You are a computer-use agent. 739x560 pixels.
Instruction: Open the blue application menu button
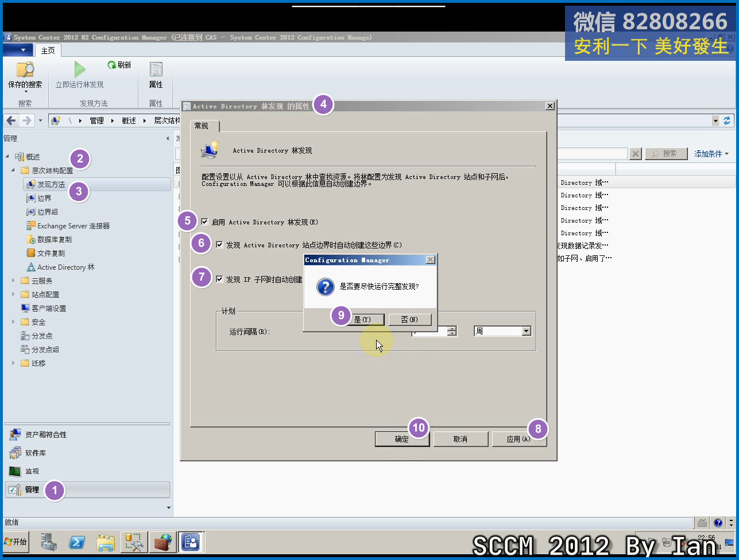18,50
